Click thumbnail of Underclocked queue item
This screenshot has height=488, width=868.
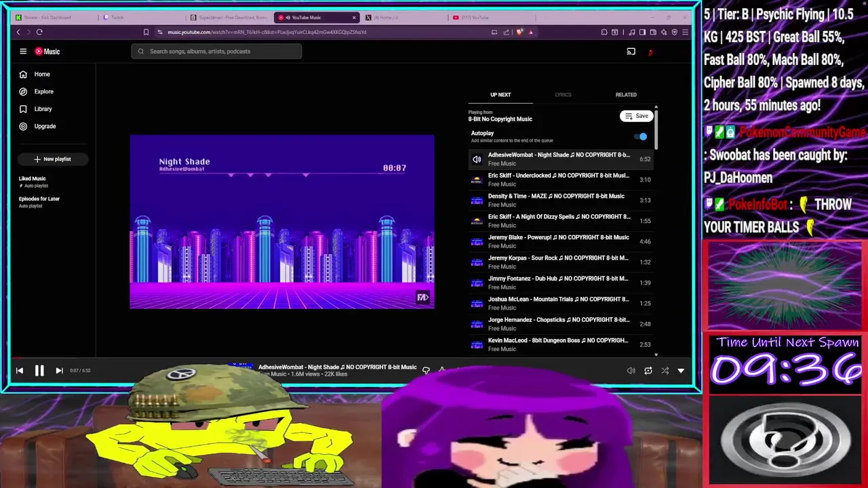[x=477, y=180]
